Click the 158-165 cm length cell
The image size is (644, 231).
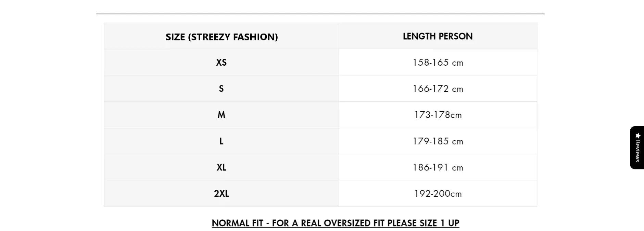click(438, 63)
